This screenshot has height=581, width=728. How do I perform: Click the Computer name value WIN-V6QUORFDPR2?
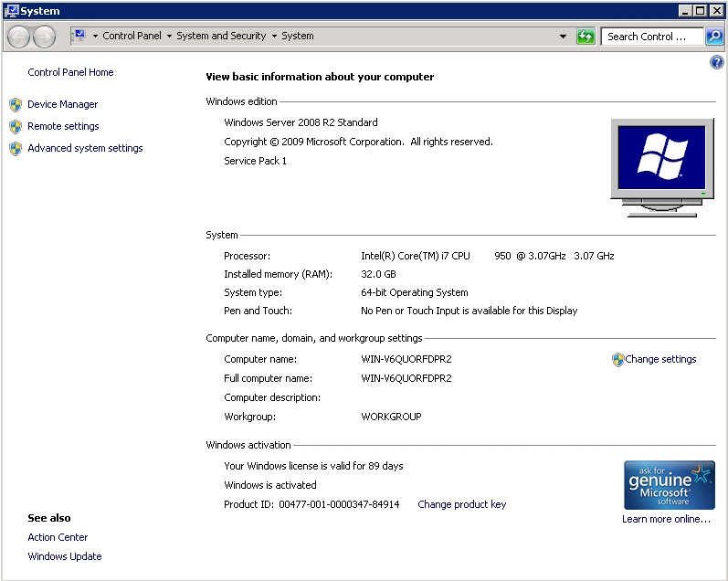pyautogui.click(x=406, y=359)
